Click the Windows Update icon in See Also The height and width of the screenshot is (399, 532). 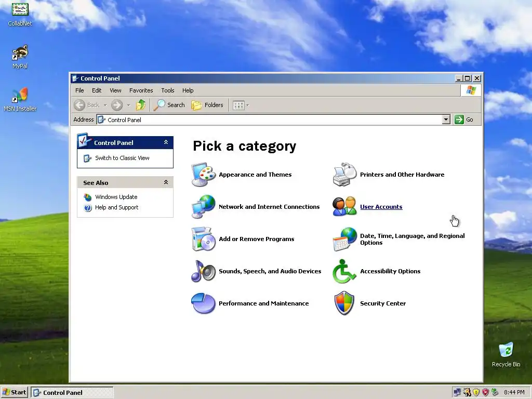pyautogui.click(x=87, y=197)
